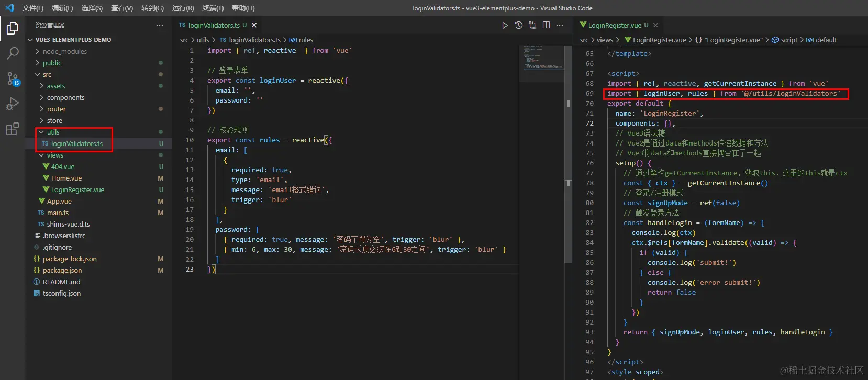Viewport: 868px width, 380px height.
Task: Click 'handleLogin' declaration on line 82
Action: [x=670, y=222]
